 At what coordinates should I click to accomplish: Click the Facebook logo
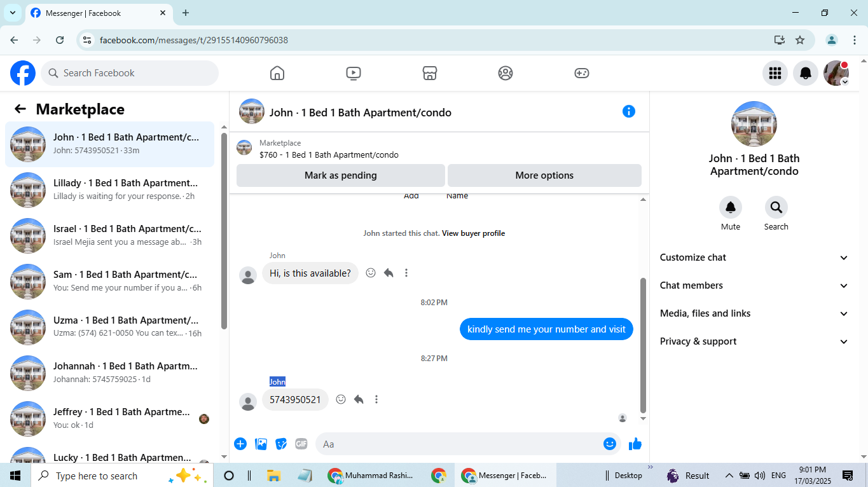23,73
